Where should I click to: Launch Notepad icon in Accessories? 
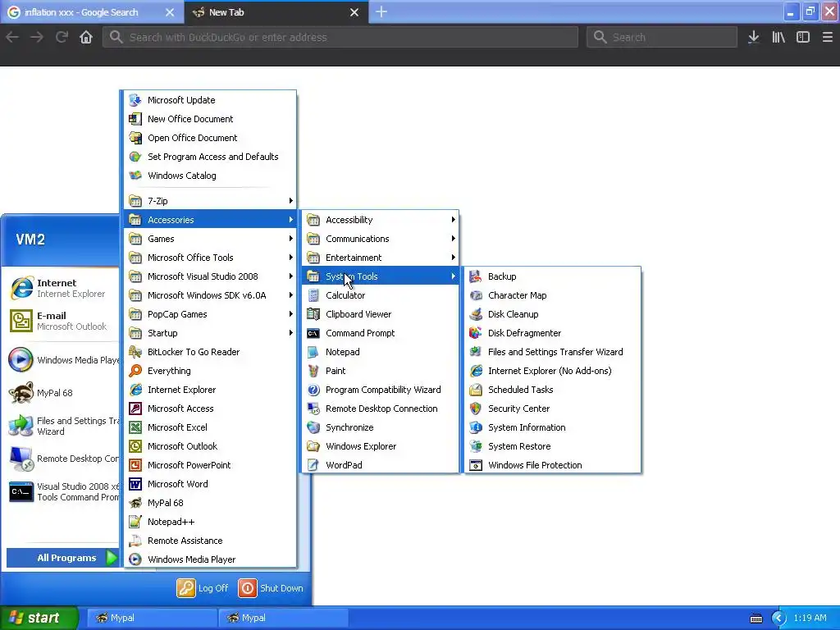[313, 352]
